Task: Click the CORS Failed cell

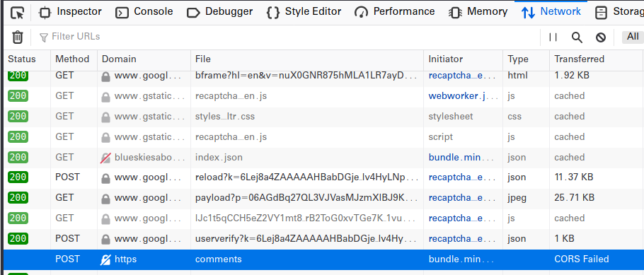Action: (x=582, y=259)
